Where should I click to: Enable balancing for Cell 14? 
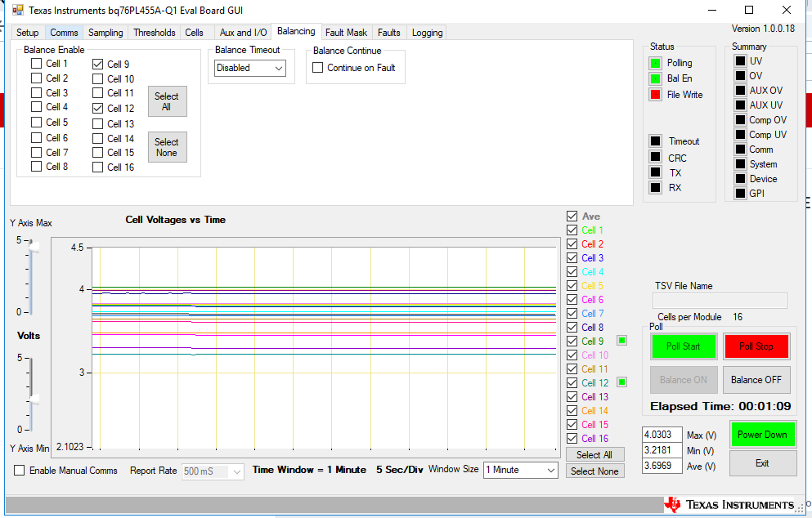pos(98,139)
